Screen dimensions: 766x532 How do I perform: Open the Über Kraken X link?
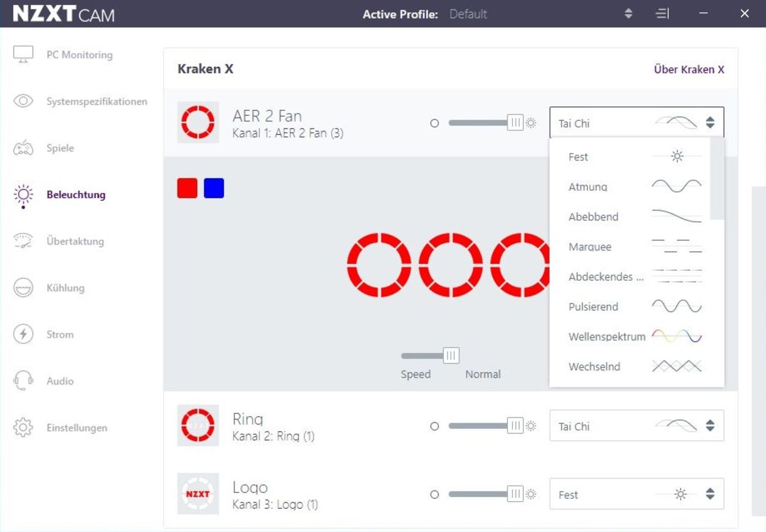pos(689,69)
